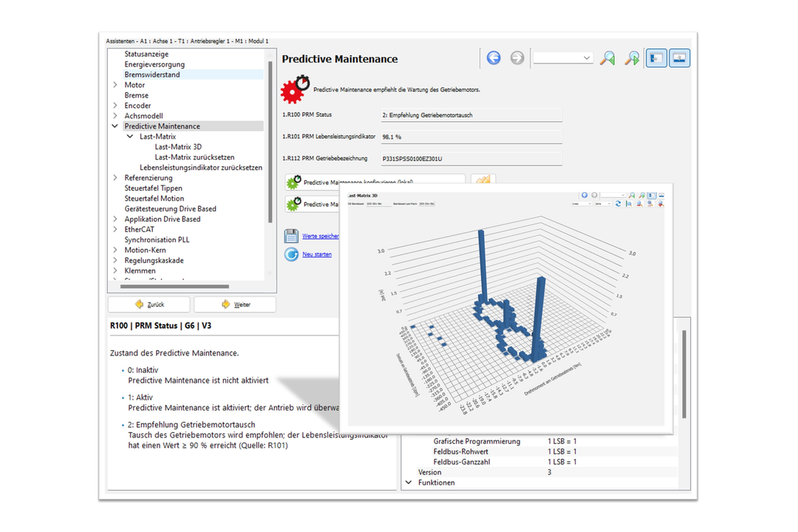This screenshot has width=798, height=532.
Task: Select Gerätesteuerung Drive Based in the tree
Action: (x=170, y=208)
